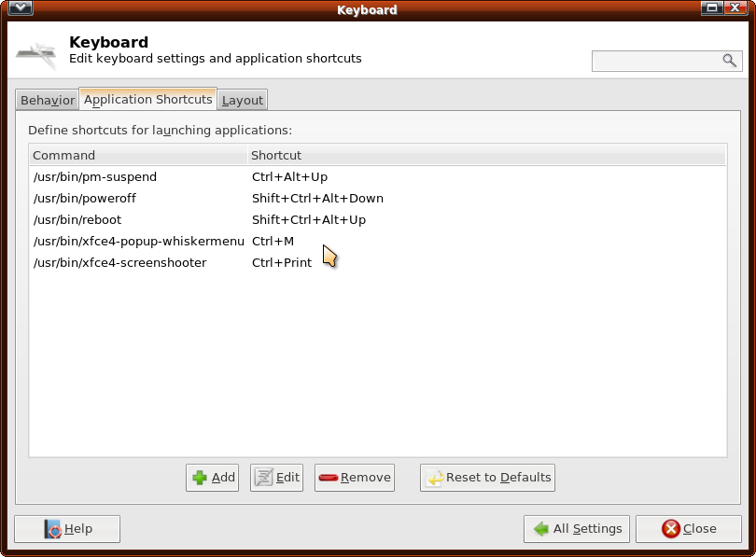Image resolution: width=756 pixels, height=557 pixels.
Task: Click the magnifier icon in search field
Action: pos(729,61)
